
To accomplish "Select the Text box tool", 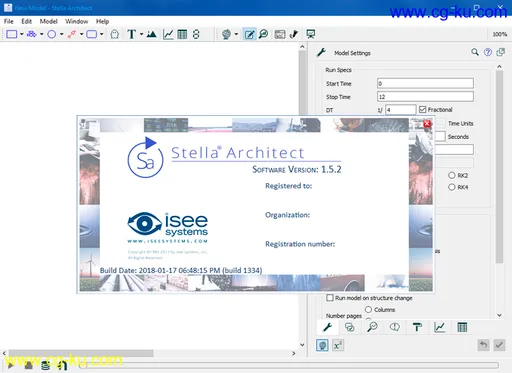I will click(132, 34).
